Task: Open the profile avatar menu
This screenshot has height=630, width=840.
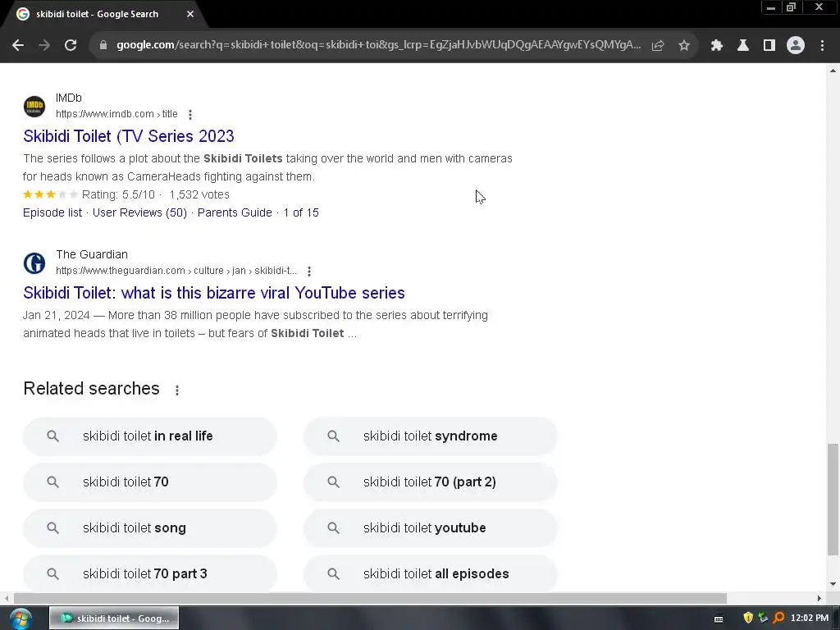Action: (x=796, y=46)
